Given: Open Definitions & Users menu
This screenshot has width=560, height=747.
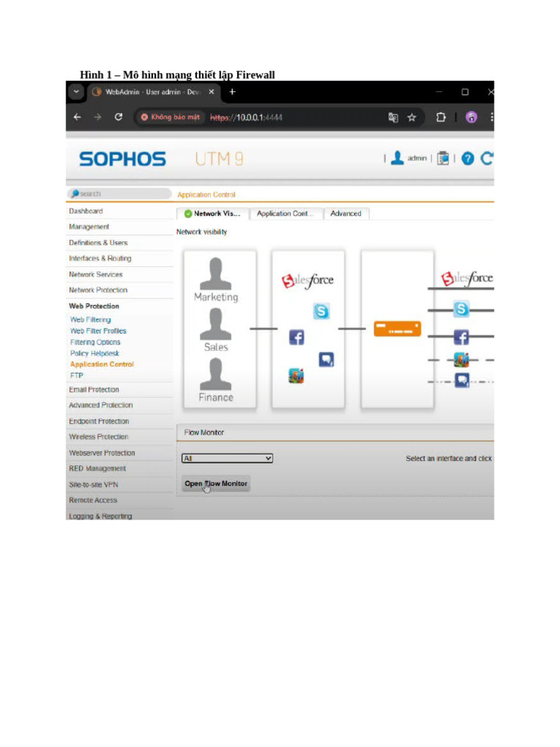Looking at the screenshot, I should coord(98,242).
